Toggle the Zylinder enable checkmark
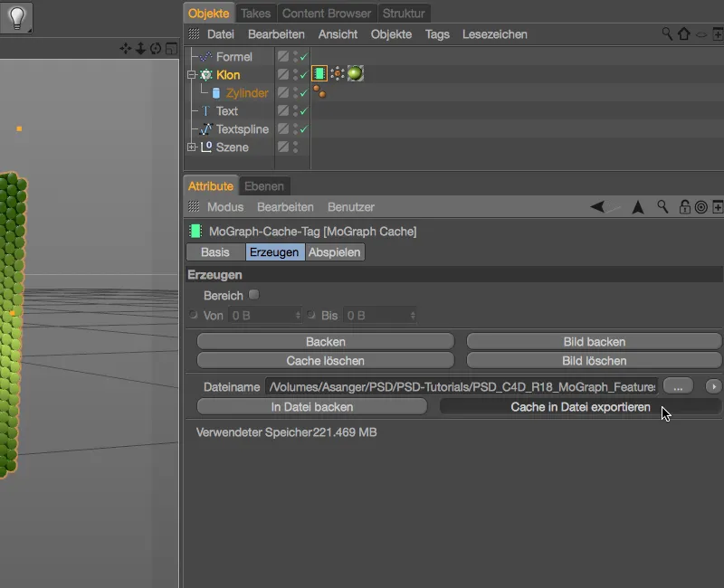This screenshot has height=588, width=724. coord(304,93)
